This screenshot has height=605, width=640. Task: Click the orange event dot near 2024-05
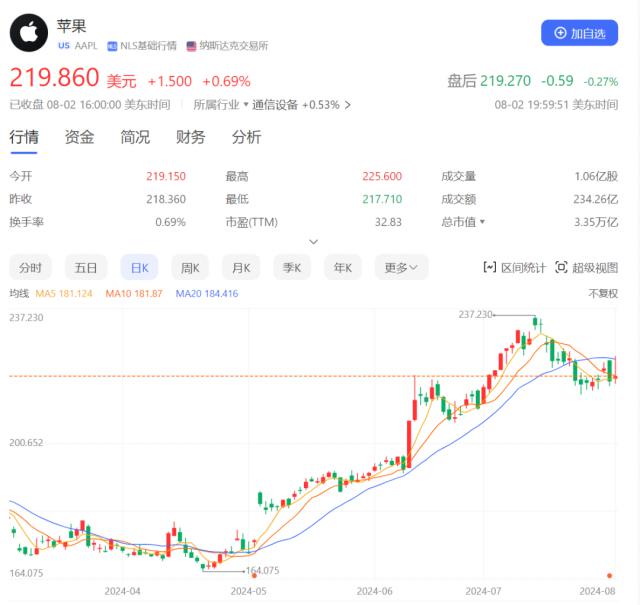(x=254, y=574)
